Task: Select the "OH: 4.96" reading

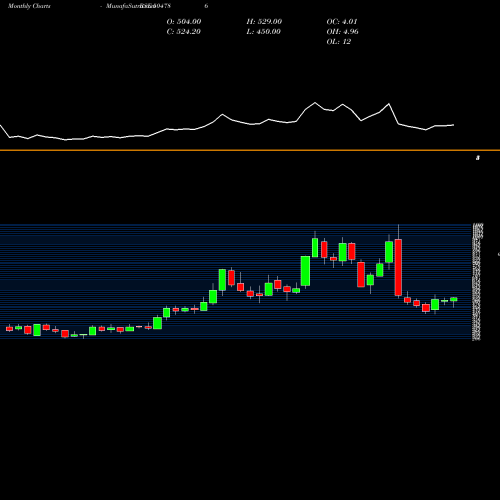Action: point(342,32)
